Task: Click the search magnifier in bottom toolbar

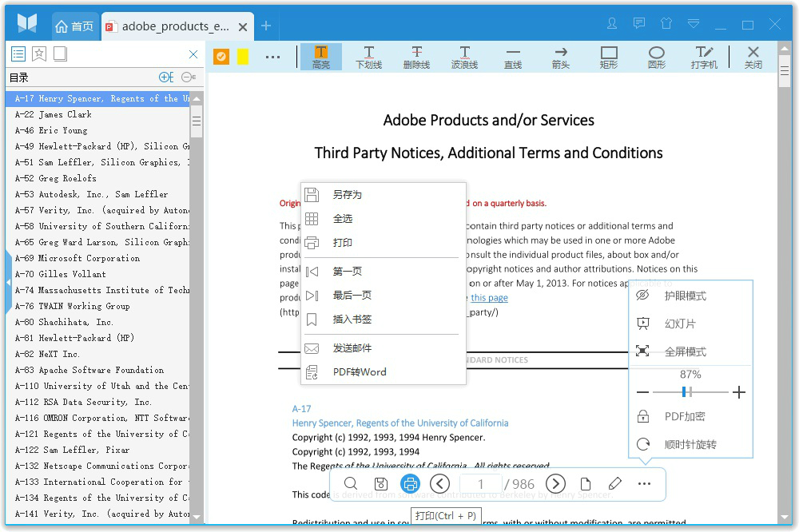Action: click(x=351, y=483)
